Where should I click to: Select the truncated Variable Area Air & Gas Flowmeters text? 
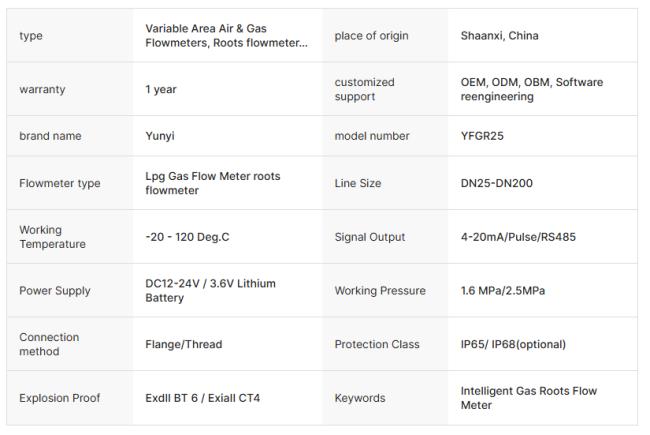click(x=226, y=35)
